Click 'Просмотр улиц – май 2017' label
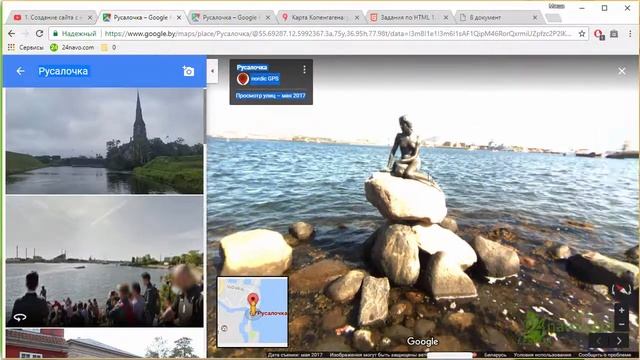The width and height of the screenshot is (640, 360). click(271, 96)
